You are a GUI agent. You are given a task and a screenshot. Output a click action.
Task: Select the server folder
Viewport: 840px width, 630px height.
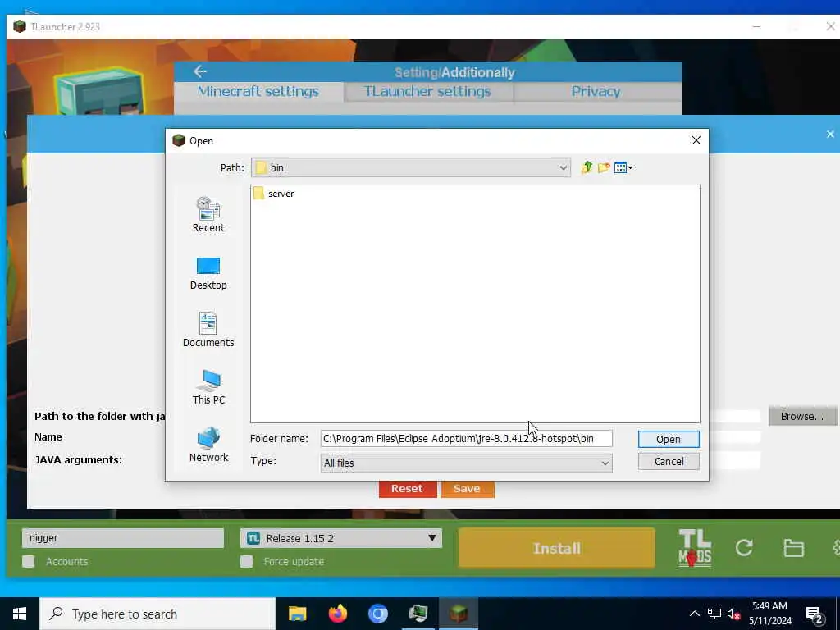coord(274,194)
